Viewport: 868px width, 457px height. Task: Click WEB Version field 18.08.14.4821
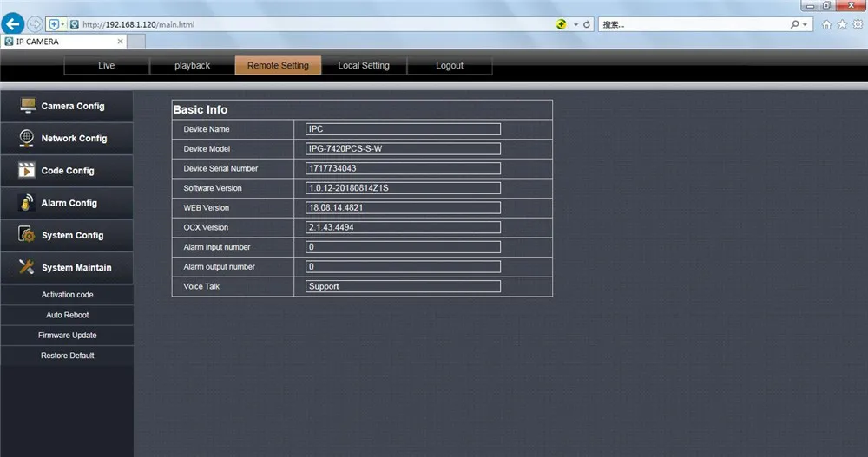click(403, 207)
